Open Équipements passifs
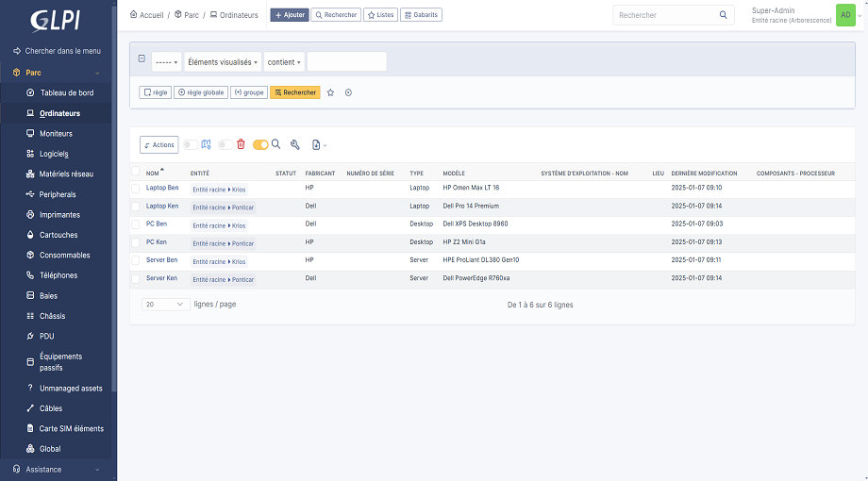This screenshot has height=481, width=868. (60, 362)
